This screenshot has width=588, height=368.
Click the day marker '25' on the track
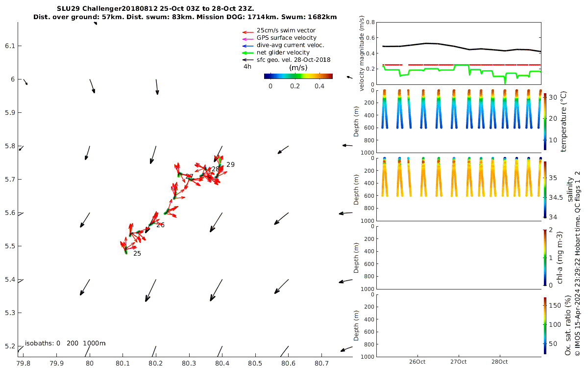137,254
